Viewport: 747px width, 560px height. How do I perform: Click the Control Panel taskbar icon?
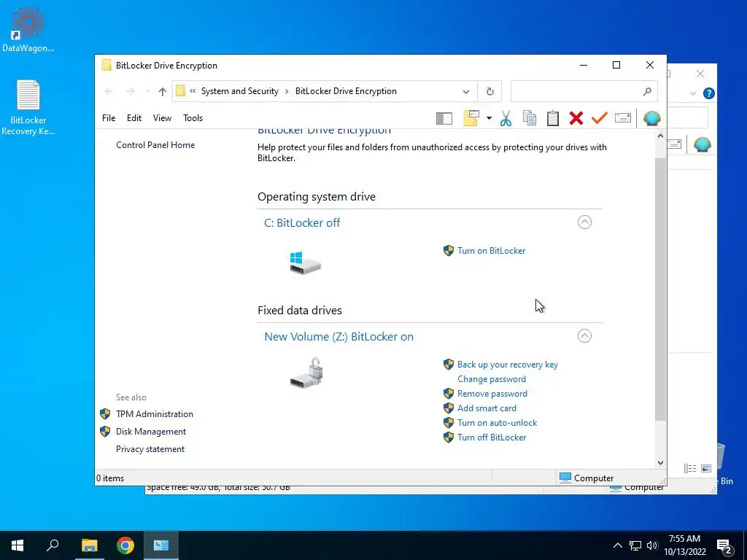click(x=161, y=545)
